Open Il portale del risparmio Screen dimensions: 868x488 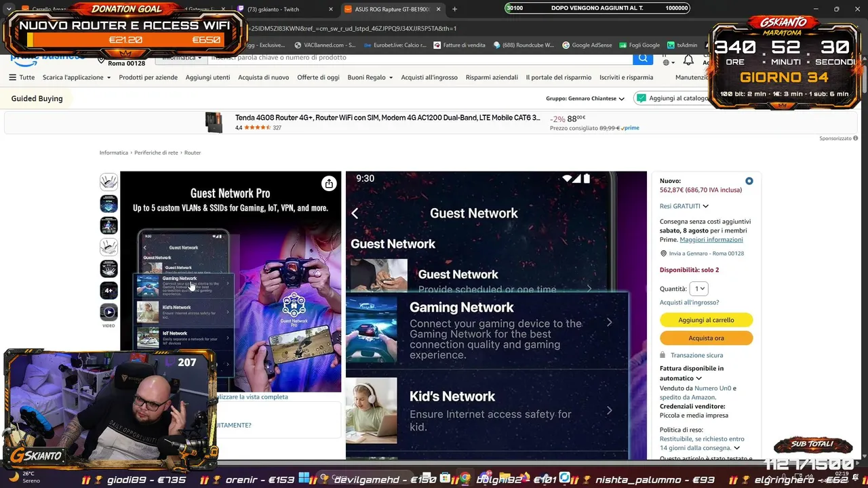click(559, 77)
